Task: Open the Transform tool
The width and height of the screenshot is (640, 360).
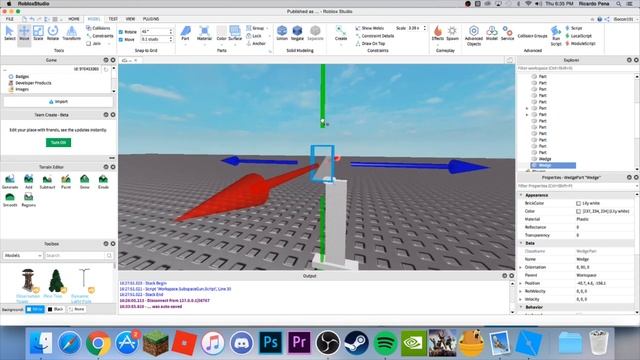Action: point(71,33)
